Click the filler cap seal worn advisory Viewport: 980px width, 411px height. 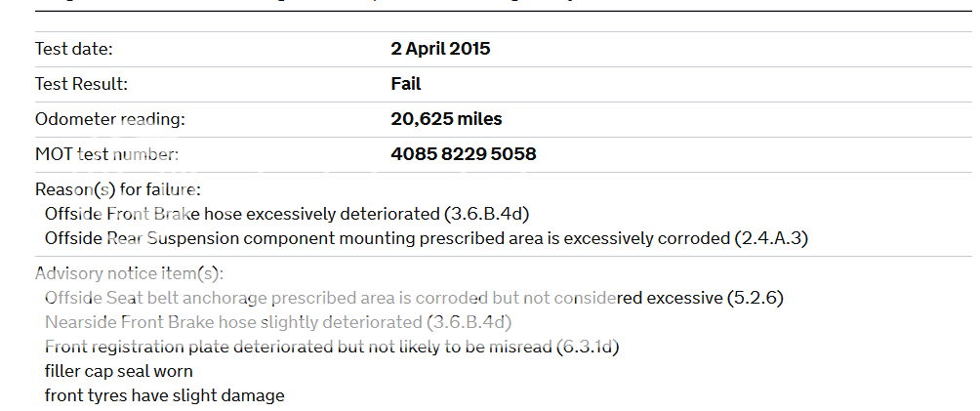pyautogui.click(x=119, y=371)
